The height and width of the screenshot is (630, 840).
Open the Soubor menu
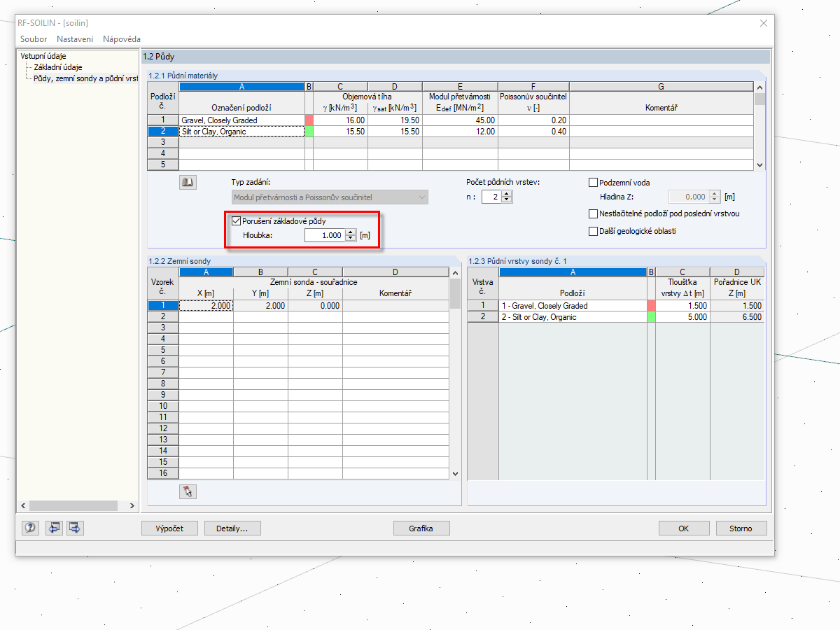pos(34,39)
